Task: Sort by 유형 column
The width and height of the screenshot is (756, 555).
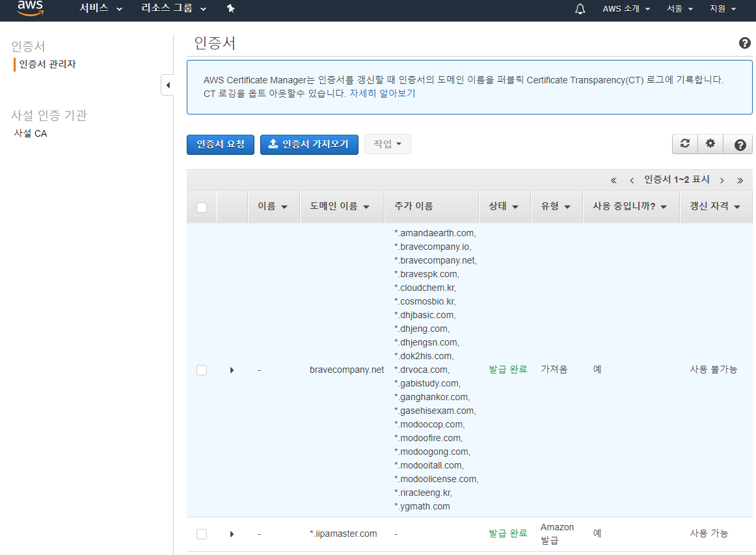Action: click(556, 206)
